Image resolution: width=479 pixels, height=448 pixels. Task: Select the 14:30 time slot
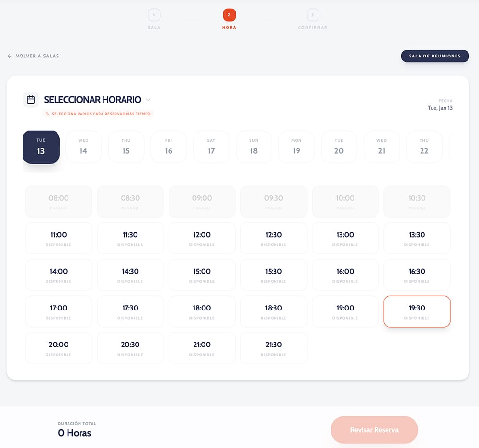pos(130,275)
